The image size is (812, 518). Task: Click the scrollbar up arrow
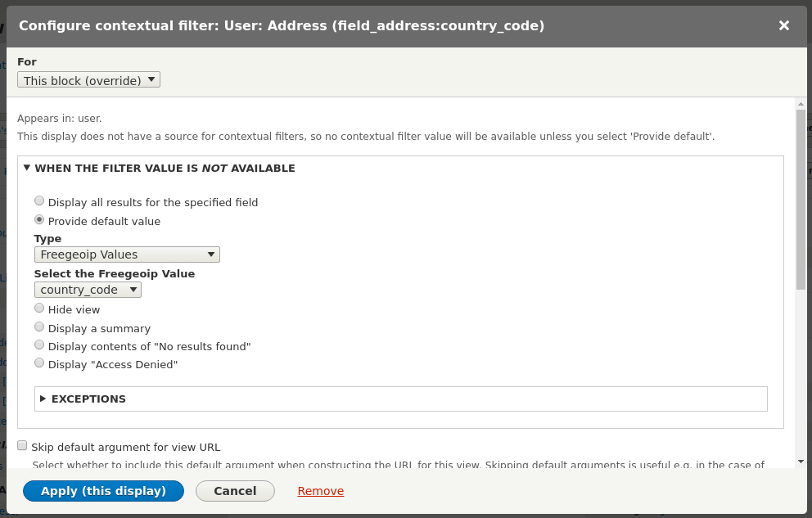(x=801, y=104)
